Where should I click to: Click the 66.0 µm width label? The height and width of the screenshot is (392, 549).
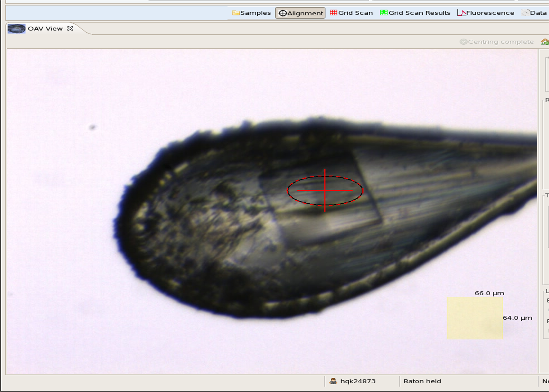489,293
